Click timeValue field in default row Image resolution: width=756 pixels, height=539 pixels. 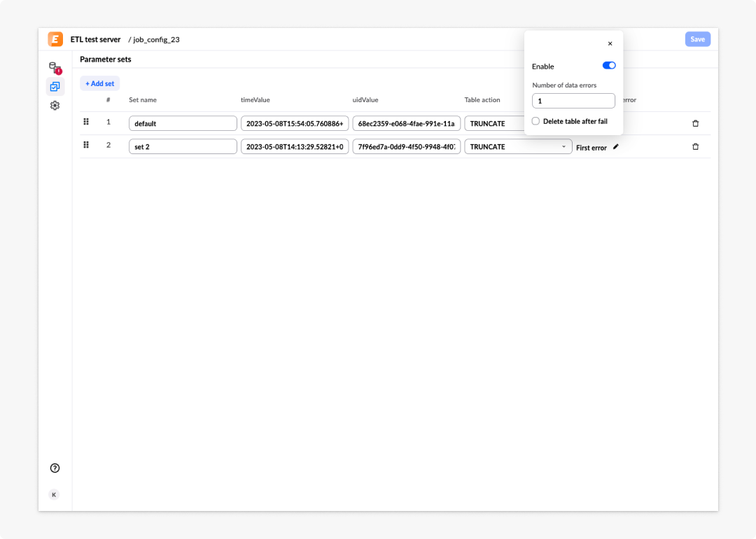point(295,123)
